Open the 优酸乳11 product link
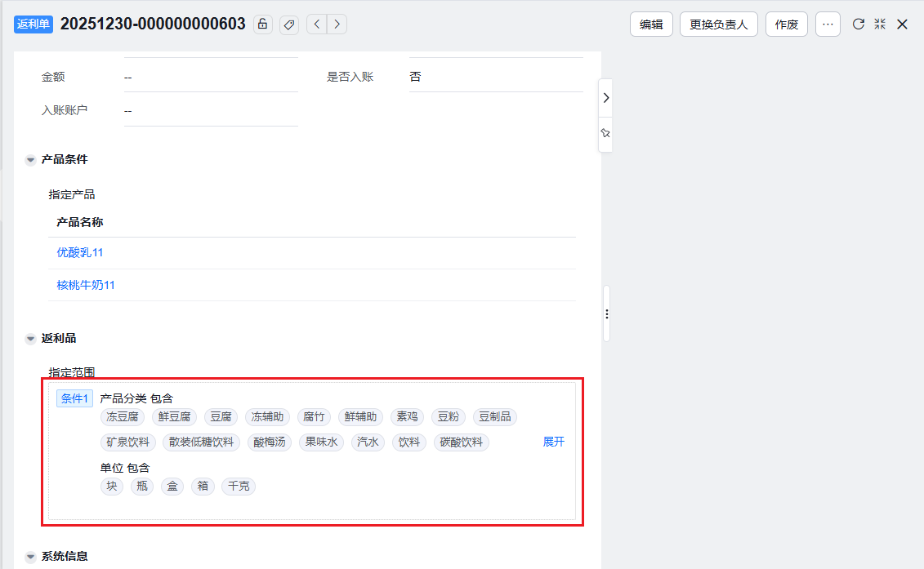The image size is (924, 569). click(x=80, y=253)
